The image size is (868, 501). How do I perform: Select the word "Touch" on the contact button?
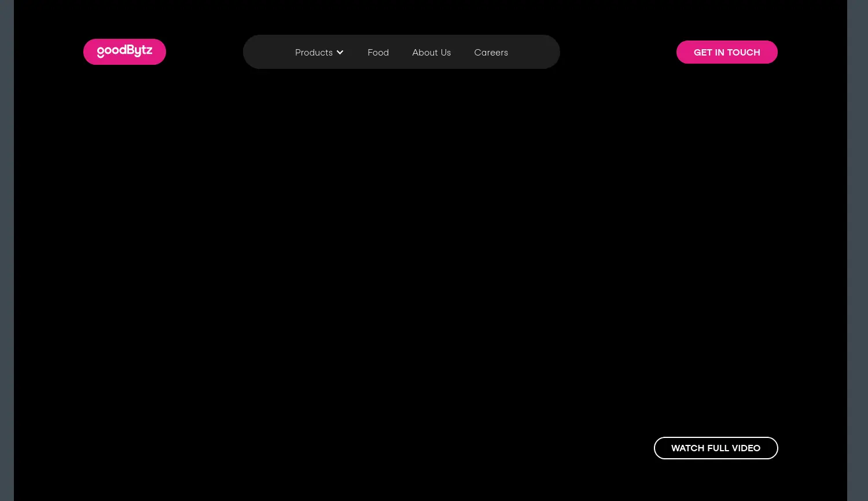coord(744,52)
